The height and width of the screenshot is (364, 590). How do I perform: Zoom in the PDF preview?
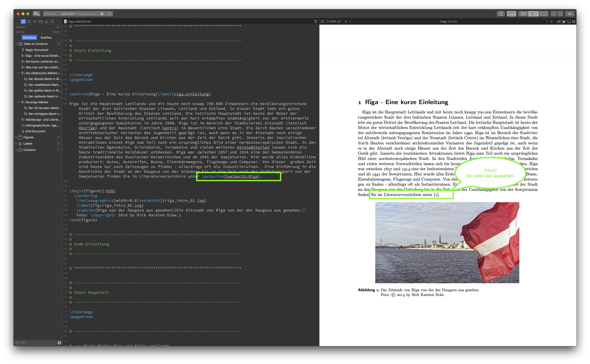[x=339, y=21]
